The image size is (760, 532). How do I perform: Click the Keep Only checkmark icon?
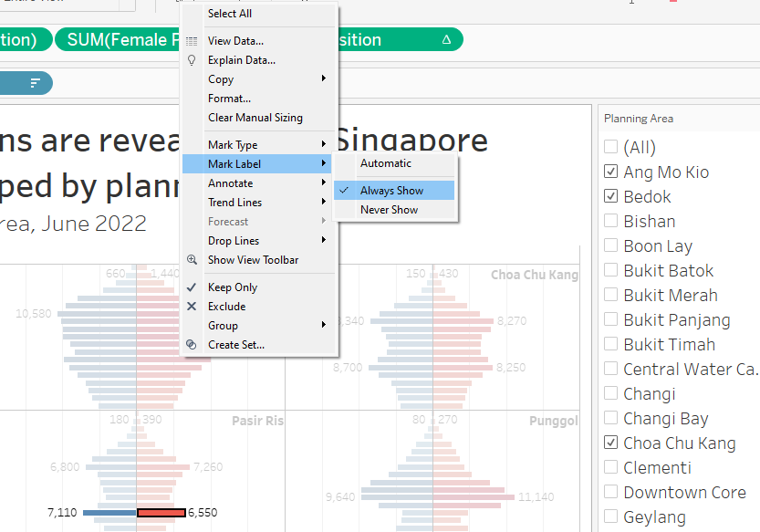[x=192, y=287]
